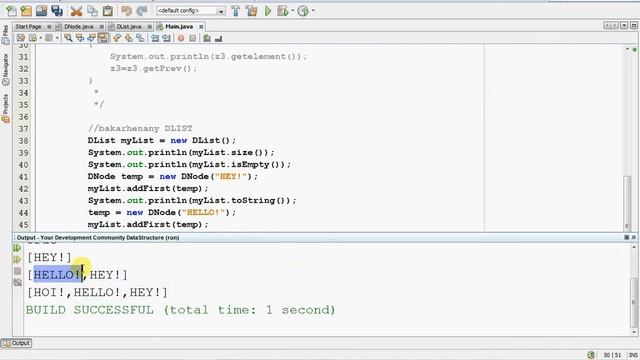Click the green error stripe indicator square
The image size is (640, 360).
tap(635, 49)
